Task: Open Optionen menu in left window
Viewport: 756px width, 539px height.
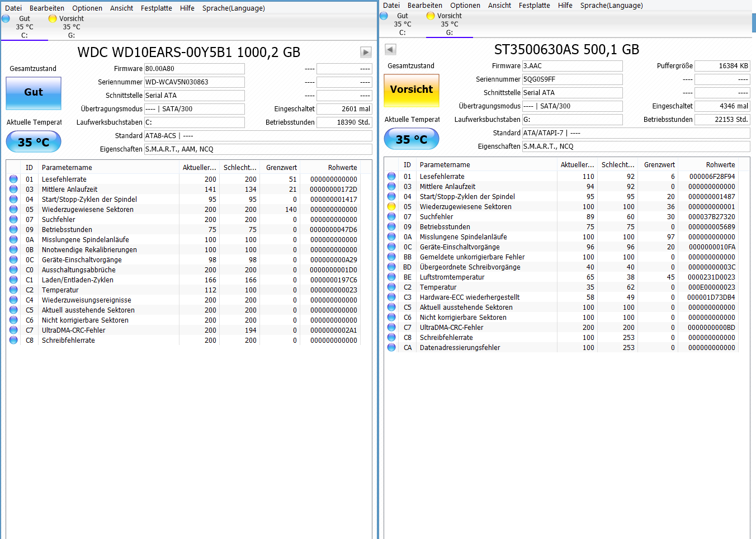Action: (x=87, y=8)
